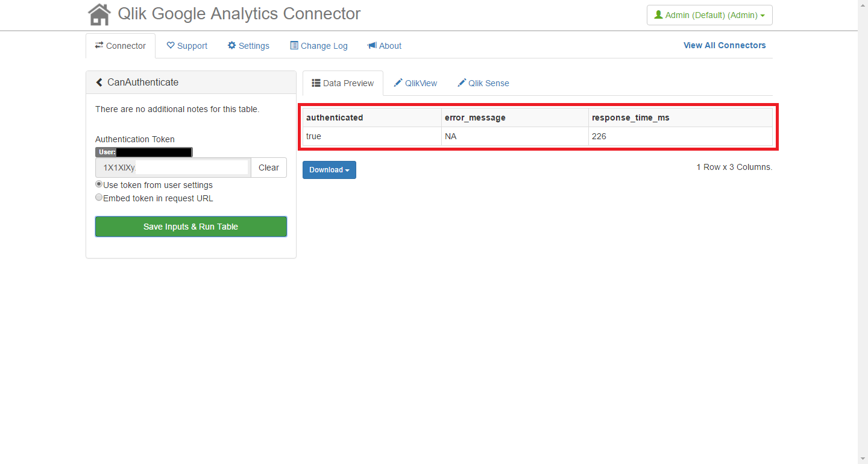Image resolution: width=868 pixels, height=464 pixels.
Task: Click the home icon beside the title
Action: point(99,14)
